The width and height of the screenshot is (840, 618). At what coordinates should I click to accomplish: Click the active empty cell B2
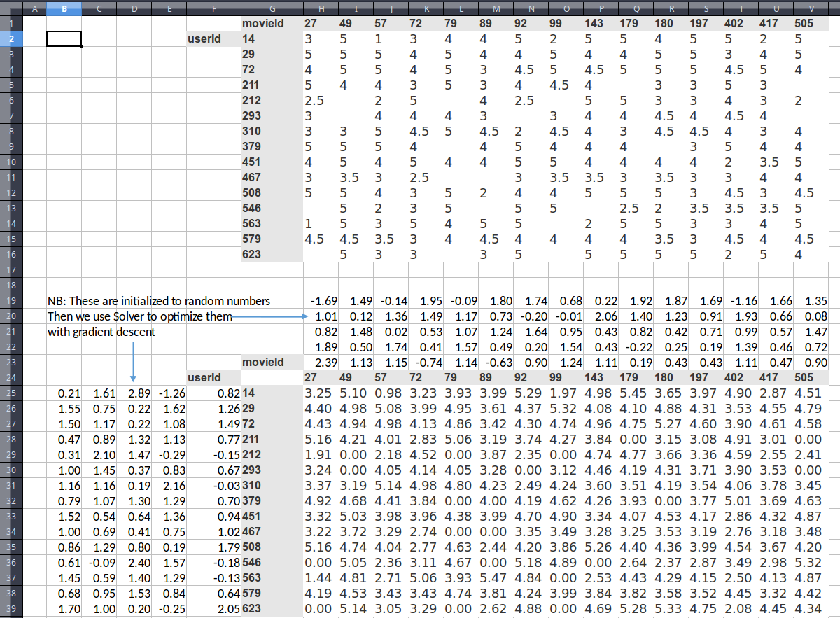coord(64,38)
